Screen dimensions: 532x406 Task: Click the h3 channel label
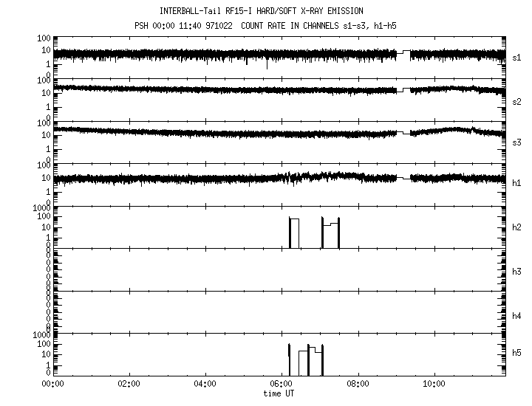[x=517, y=272]
